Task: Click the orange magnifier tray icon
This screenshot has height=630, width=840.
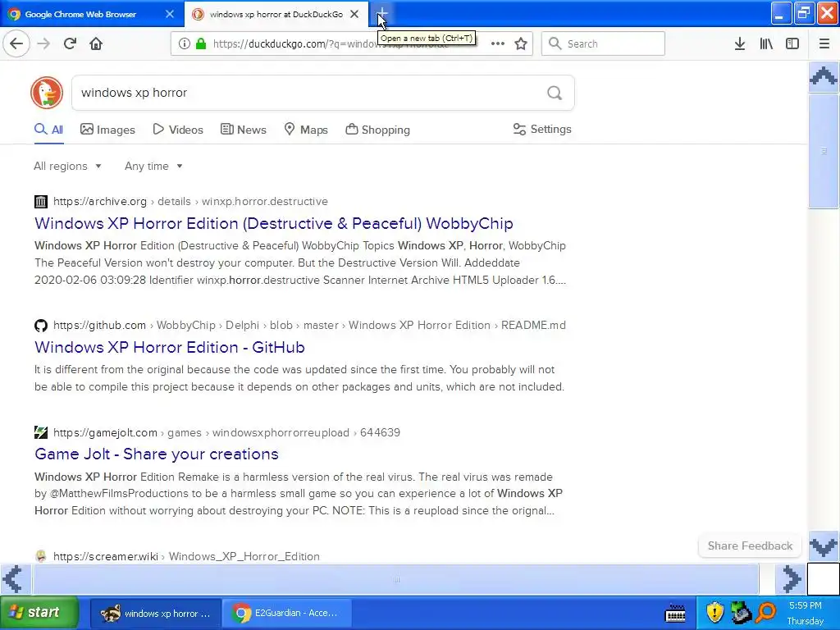Action: click(x=767, y=613)
